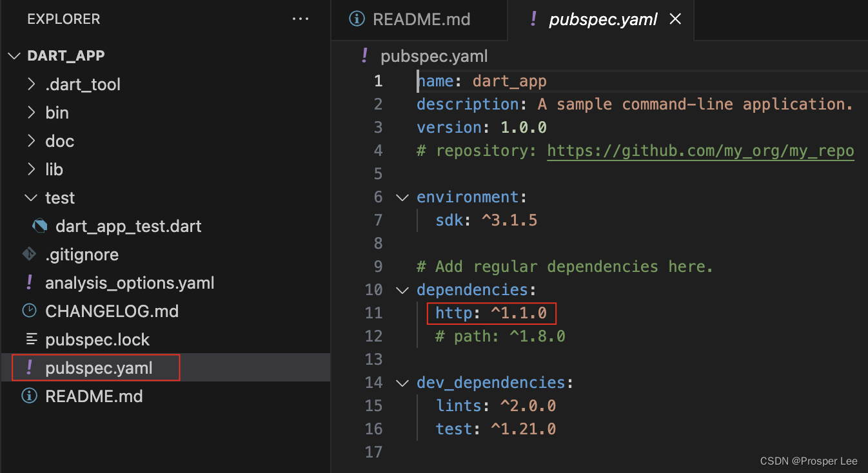868x473 pixels.
Task: Open the .gitignore file
Action: click(82, 255)
